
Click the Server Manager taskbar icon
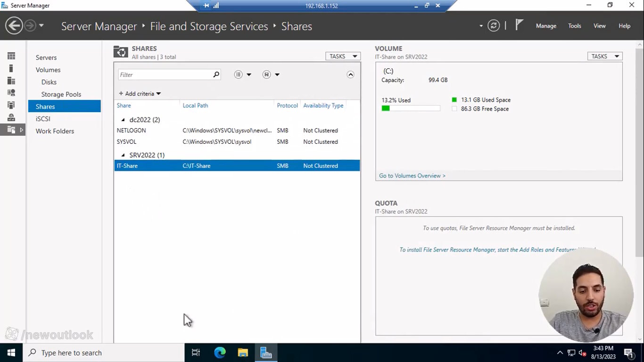pyautogui.click(x=266, y=353)
